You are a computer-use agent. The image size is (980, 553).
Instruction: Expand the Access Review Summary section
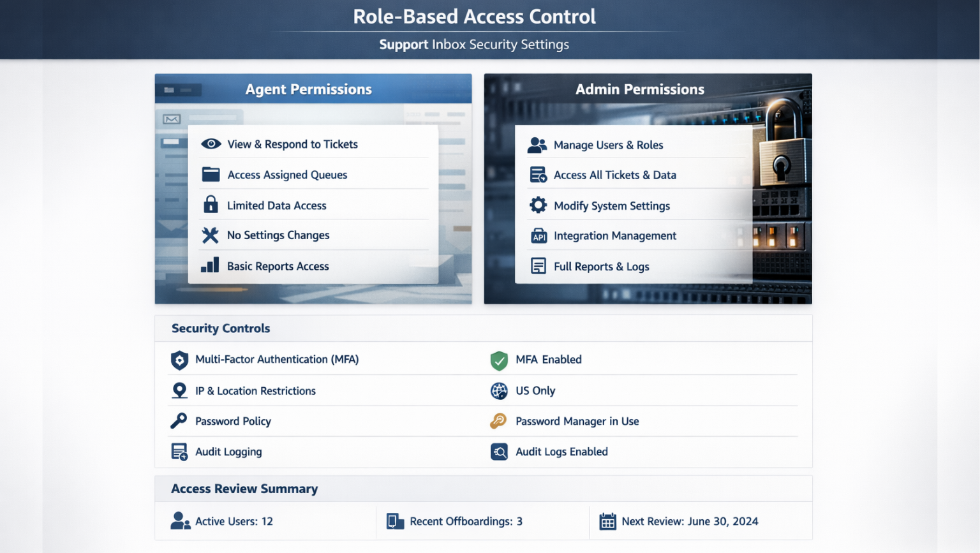pyautogui.click(x=244, y=489)
